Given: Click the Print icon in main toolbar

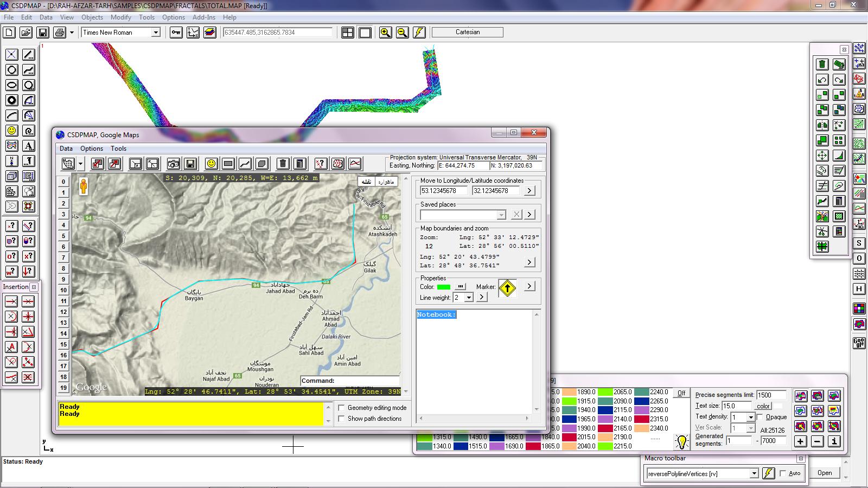Looking at the screenshot, I should pos(59,33).
